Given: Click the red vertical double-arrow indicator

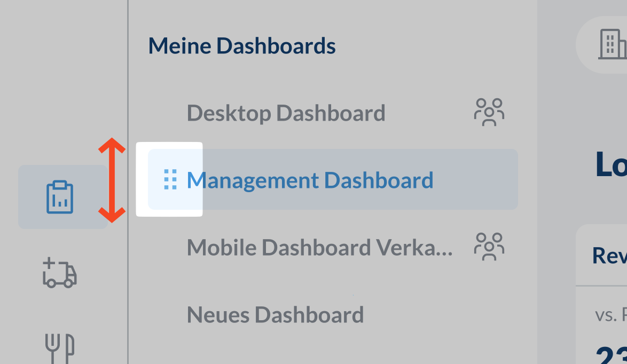Looking at the screenshot, I should click(x=112, y=180).
